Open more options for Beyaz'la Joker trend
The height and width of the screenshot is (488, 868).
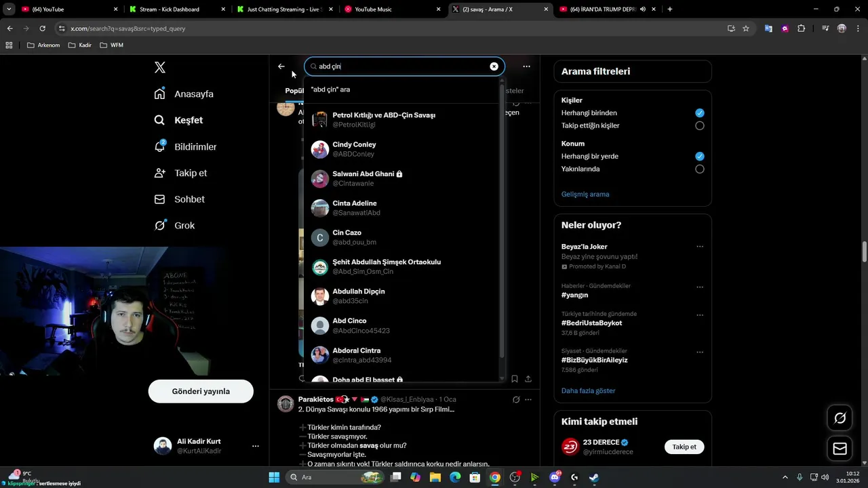tap(699, 247)
